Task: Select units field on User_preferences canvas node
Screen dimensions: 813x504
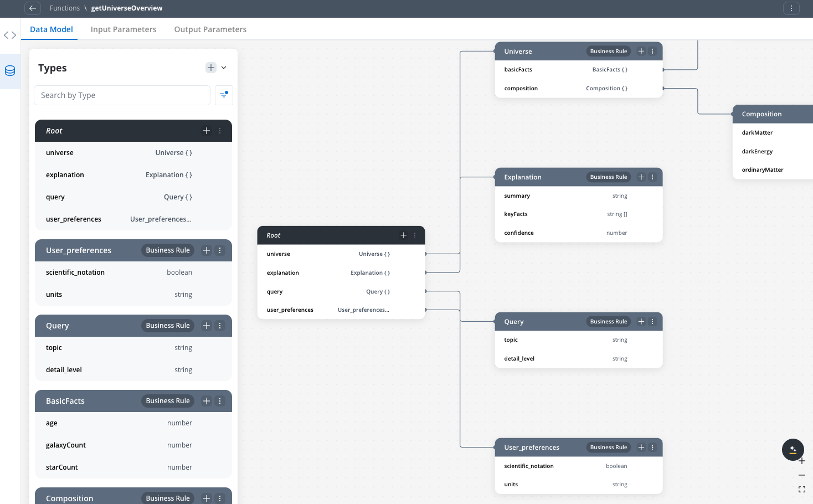Action: coord(579,485)
